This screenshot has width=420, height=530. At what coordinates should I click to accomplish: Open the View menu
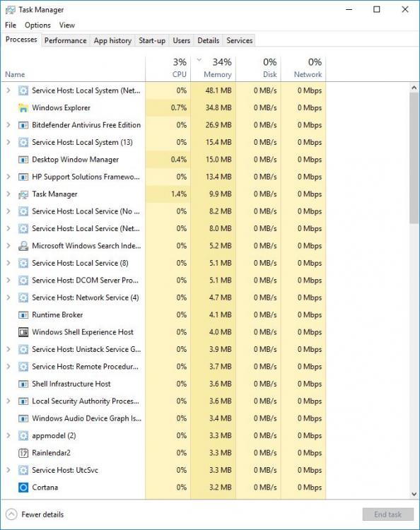(66, 25)
